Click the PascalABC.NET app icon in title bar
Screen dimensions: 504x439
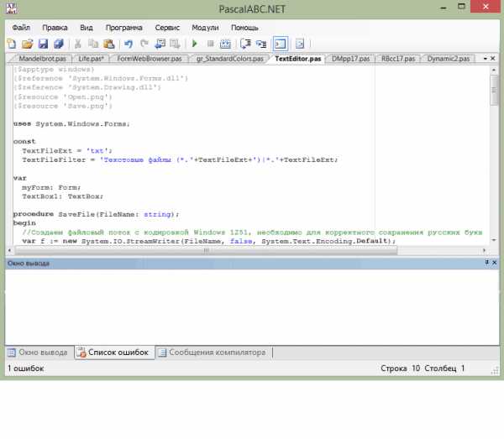(12, 8)
